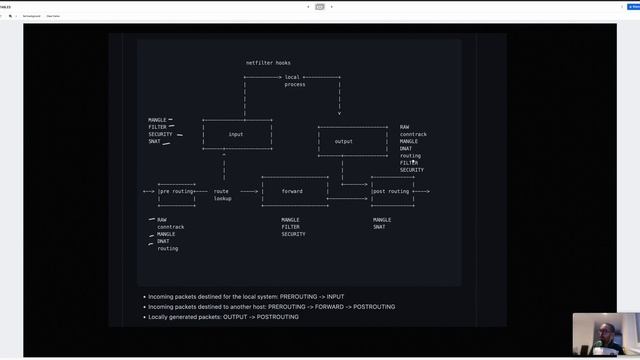Click the 'forward' hook box
This screenshot has width=640, height=360.
point(295,191)
